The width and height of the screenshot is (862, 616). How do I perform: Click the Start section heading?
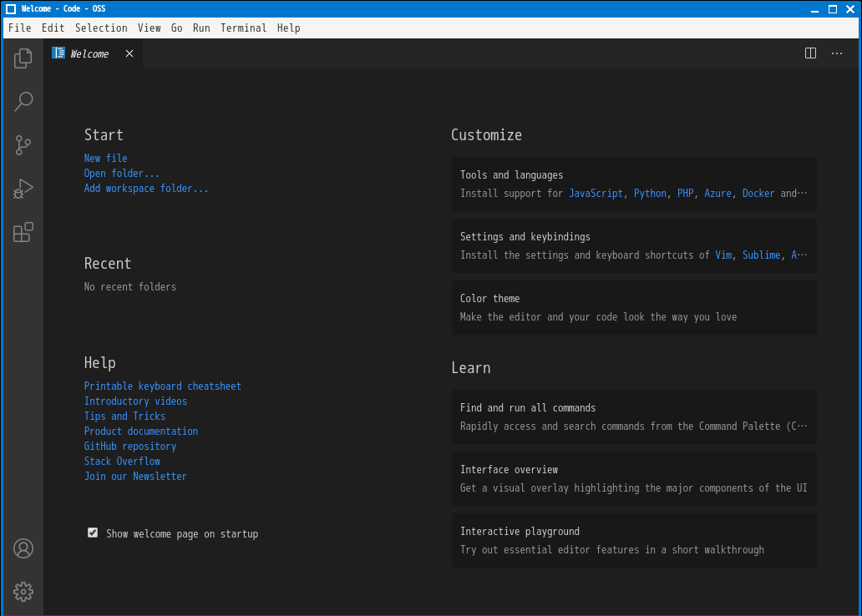coord(104,135)
